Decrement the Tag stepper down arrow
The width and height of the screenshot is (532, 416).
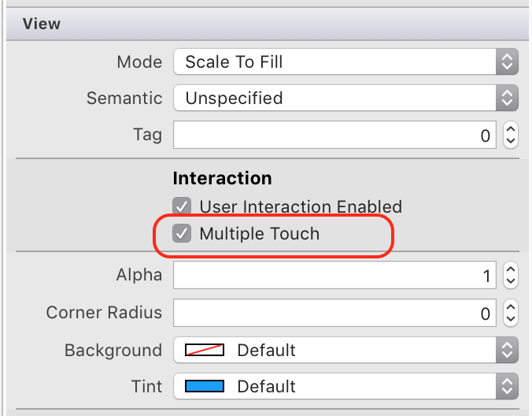click(511, 141)
